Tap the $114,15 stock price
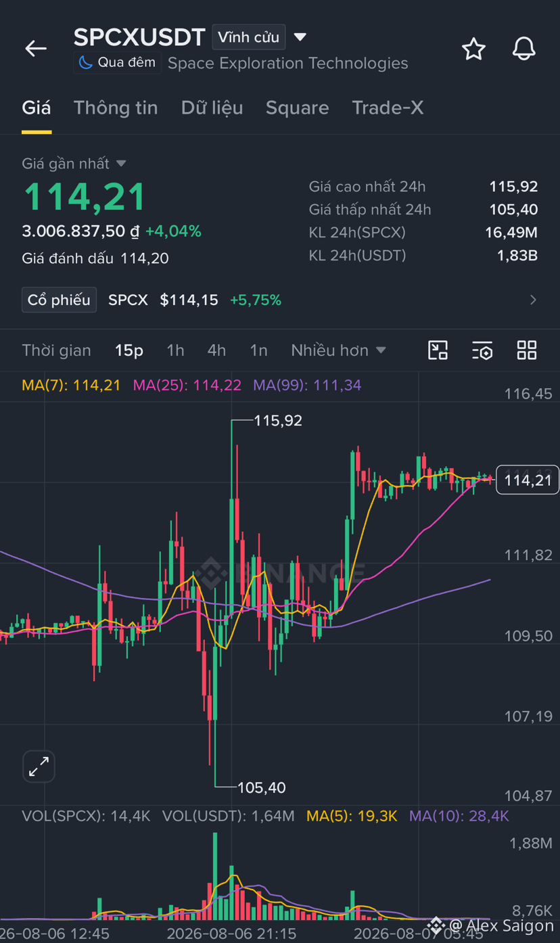Screen dimensions: 560x943 189,300
